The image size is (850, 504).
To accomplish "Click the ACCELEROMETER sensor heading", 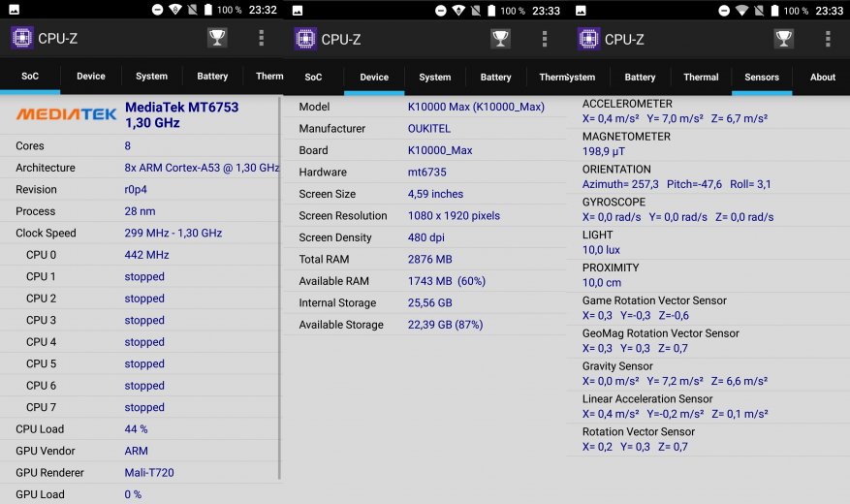I will click(x=627, y=104).
